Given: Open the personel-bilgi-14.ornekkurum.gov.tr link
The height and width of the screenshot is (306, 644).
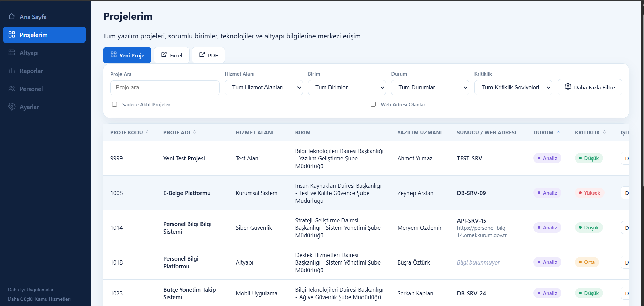Looking at the screenshot, I should pyautogui.click(x=483, y=232).
